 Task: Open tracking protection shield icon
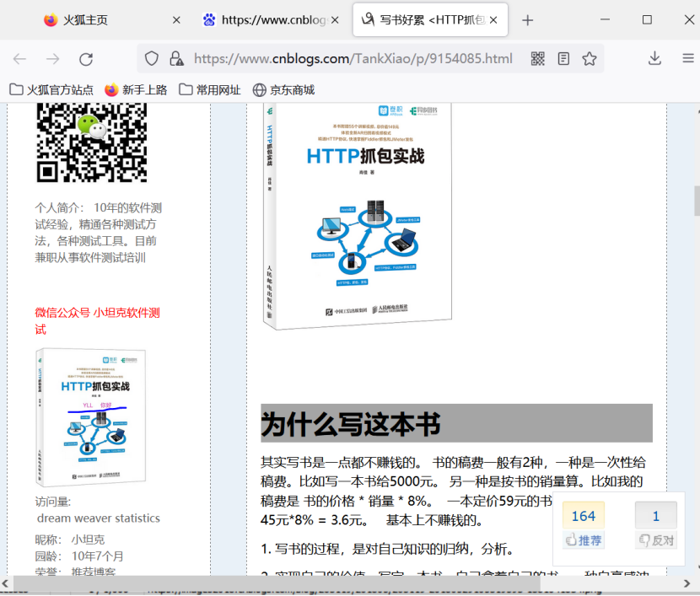(152, 58)
